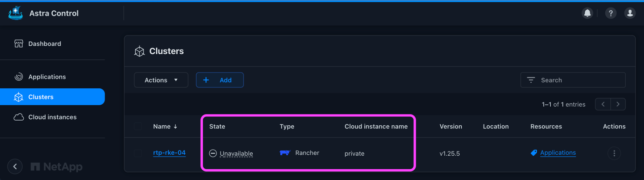The width and height of the screenshot is (644, 180).
Task: Collapse the sidebar with the back chevron
Action: [15, 166]
